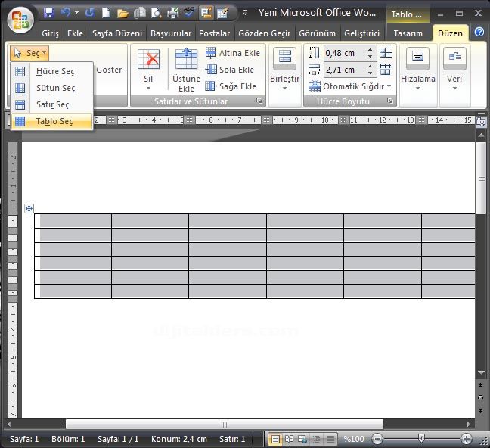Click the Previous Page double-arrow button

coord(481,385)
